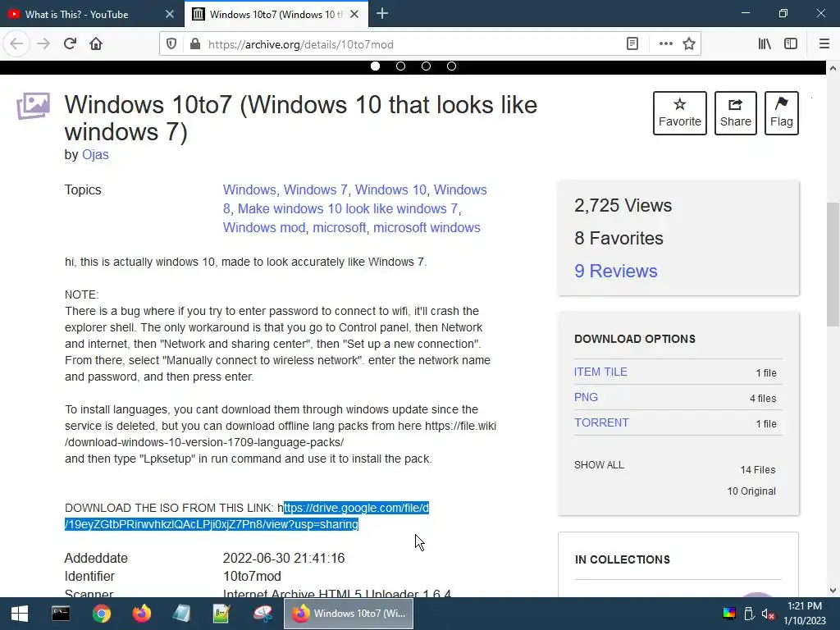840x630 pixels.
Task: Open Make windows 10 look like windows 7 topic
Action: [x=348, y=208]
